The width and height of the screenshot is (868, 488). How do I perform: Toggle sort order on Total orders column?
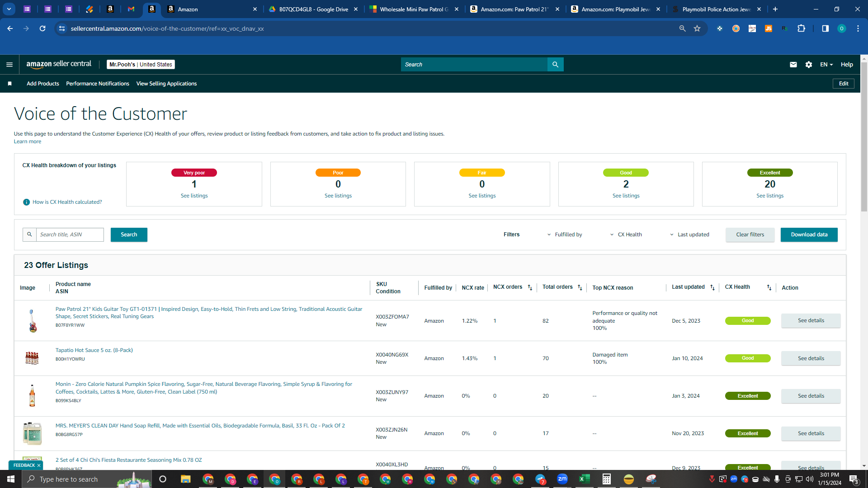click(580, 287)
